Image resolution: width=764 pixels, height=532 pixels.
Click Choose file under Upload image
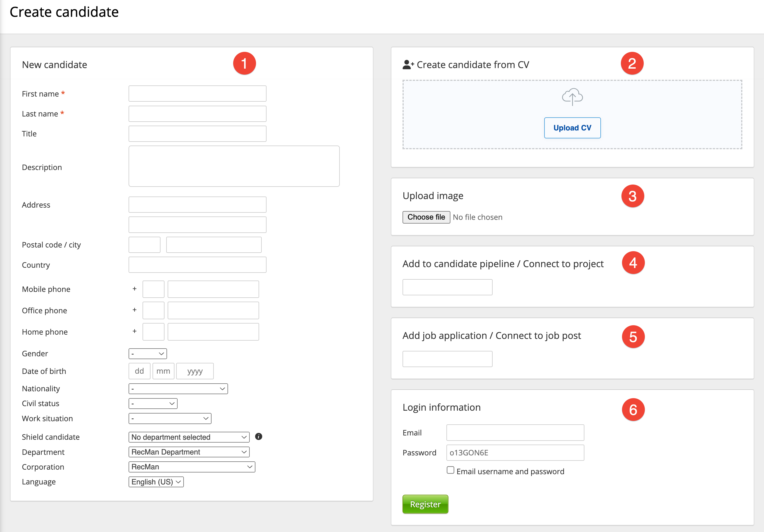click(x=426, y=217)
